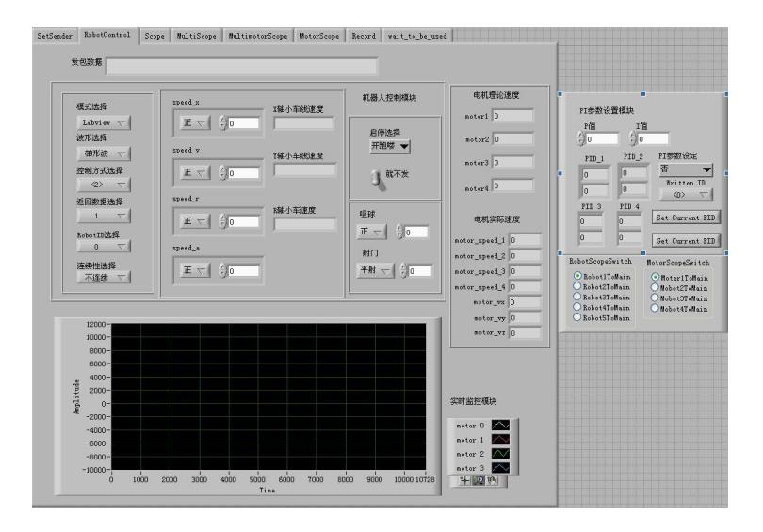The image size is (763, 532).
Task: Open the PI参数设定 dropdown
Action: point(686,169)
